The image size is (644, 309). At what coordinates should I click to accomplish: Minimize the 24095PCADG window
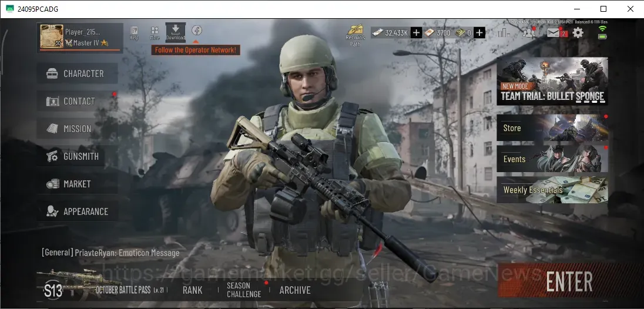click(576, 9)
